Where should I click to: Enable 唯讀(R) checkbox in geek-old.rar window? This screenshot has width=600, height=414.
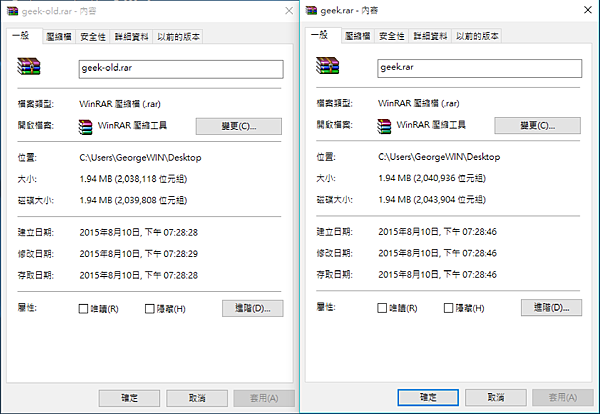tap(83, 309)
